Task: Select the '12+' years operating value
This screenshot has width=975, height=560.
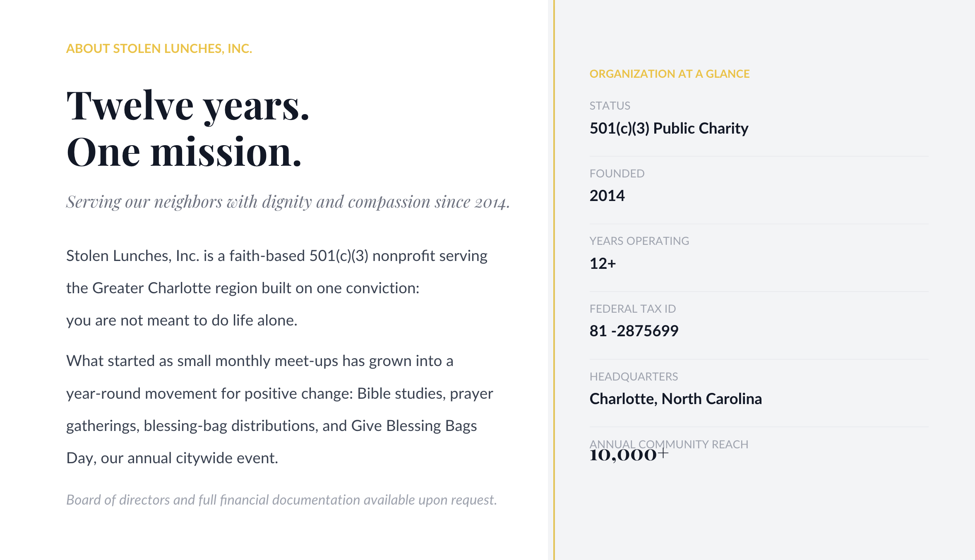Action: pos(603,263)
